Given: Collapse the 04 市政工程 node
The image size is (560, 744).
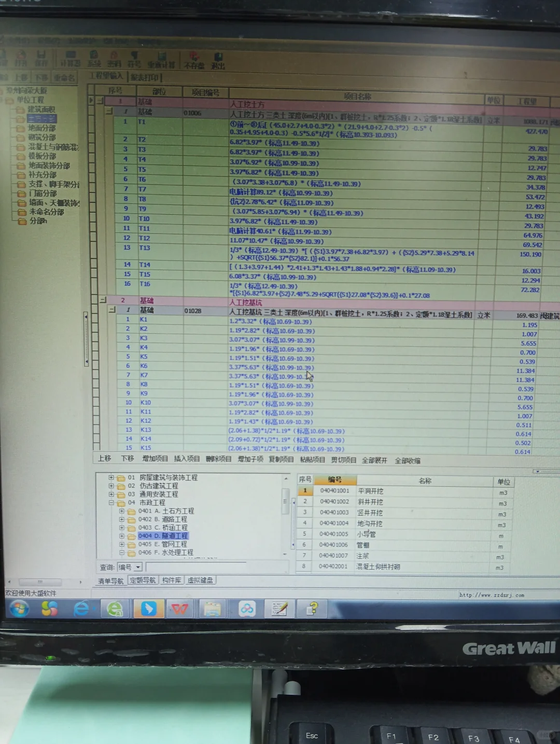Looking at the screenshot, I should tap(111, 502).
